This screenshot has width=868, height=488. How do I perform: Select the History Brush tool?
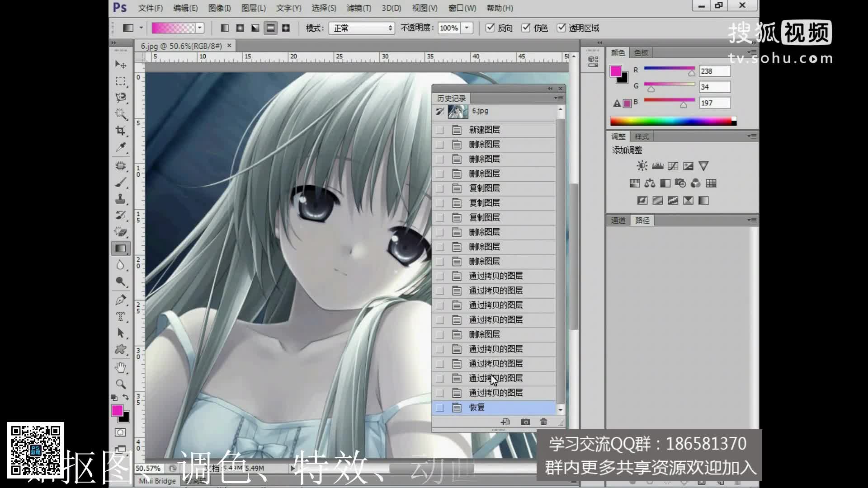pos(120,215)
